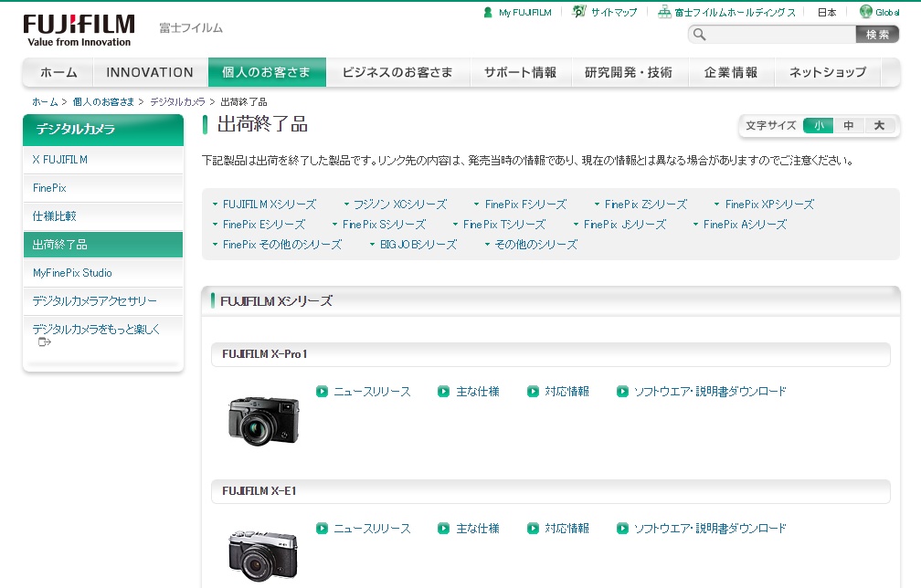Viewport: 921px width, 588px height.
Task: Select medium (中) text size
Action: pyautogui.click(x=849, y=126)
